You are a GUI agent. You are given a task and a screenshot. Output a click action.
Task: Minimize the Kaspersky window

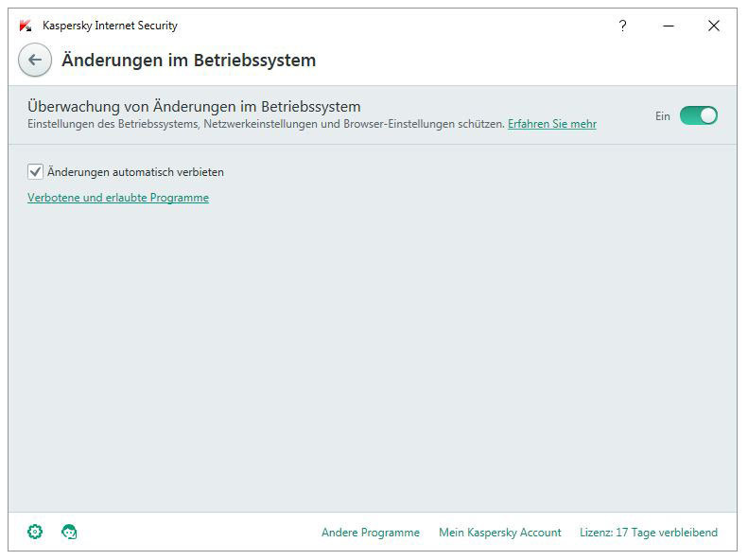pyautogui.click(x=669, y=26)
